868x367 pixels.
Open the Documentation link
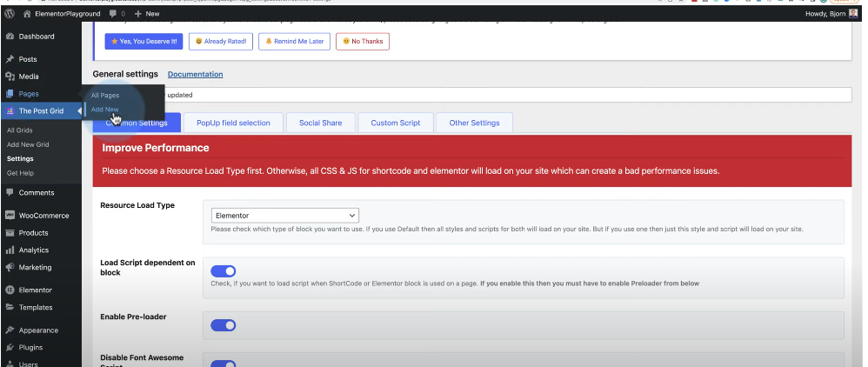(196, 74)
